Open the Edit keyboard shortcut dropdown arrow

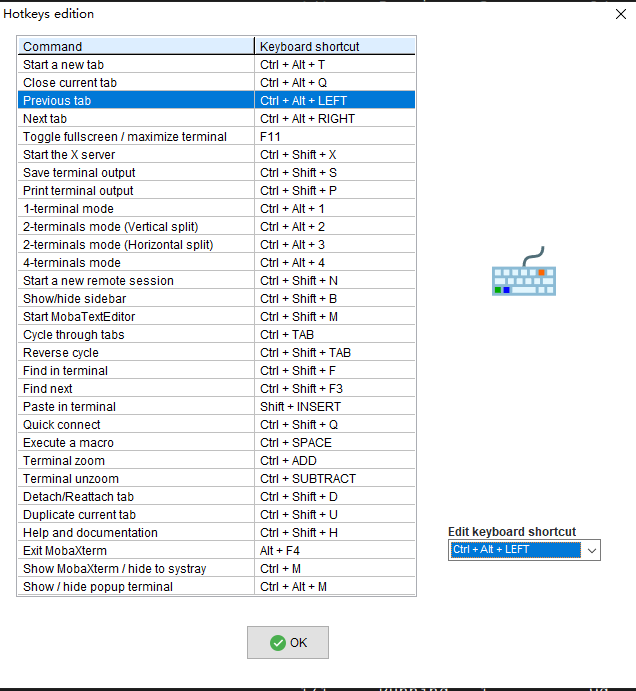[591, 550]
